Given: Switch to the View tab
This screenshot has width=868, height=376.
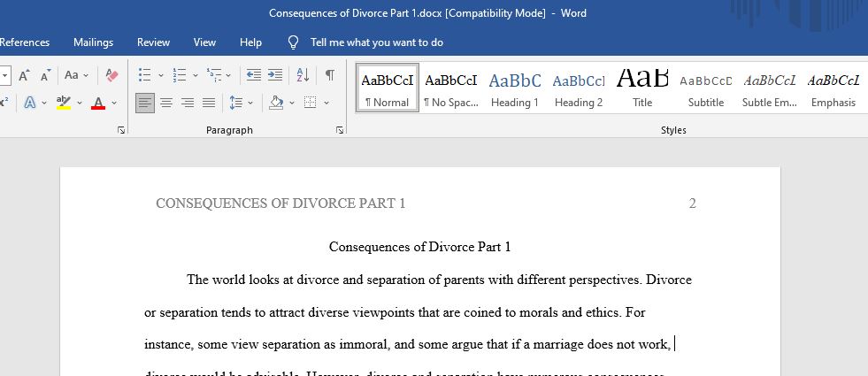Looking at the screenshot, I should 204,42.
